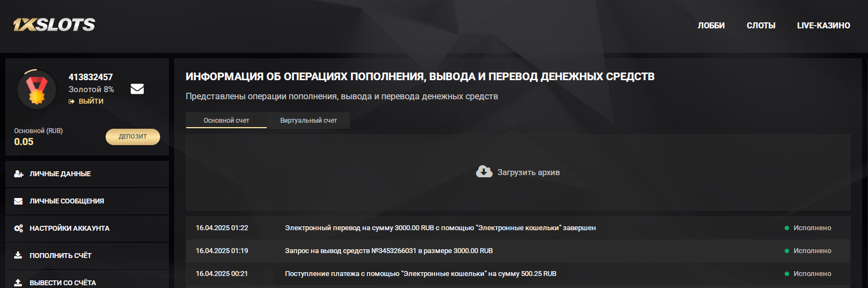Click the Основной (RUB) label
The height and width of the screenshot is (288, 868).
[38, 131]
